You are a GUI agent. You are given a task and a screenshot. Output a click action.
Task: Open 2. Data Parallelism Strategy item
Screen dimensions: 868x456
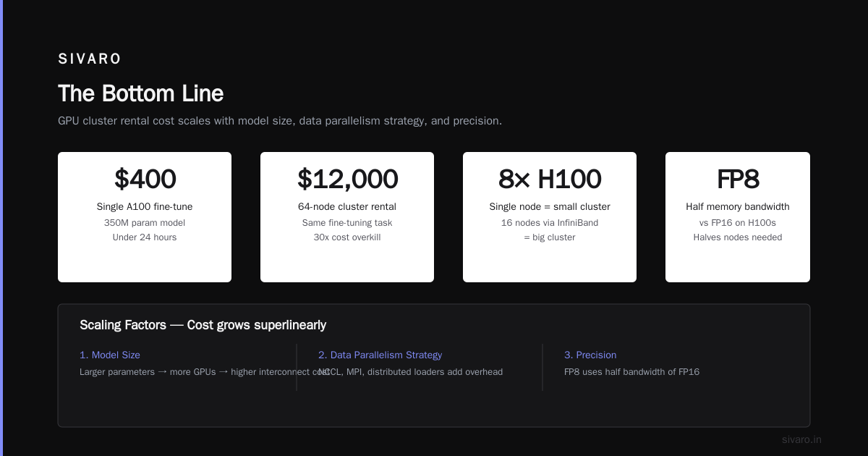click(x=380, y=355)
